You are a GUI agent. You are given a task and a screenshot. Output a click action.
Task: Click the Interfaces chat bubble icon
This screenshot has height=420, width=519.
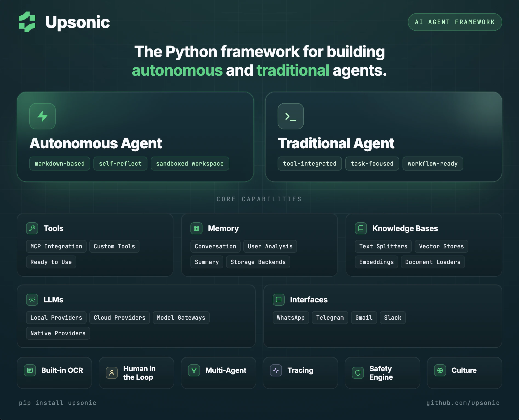click(279, 300)
